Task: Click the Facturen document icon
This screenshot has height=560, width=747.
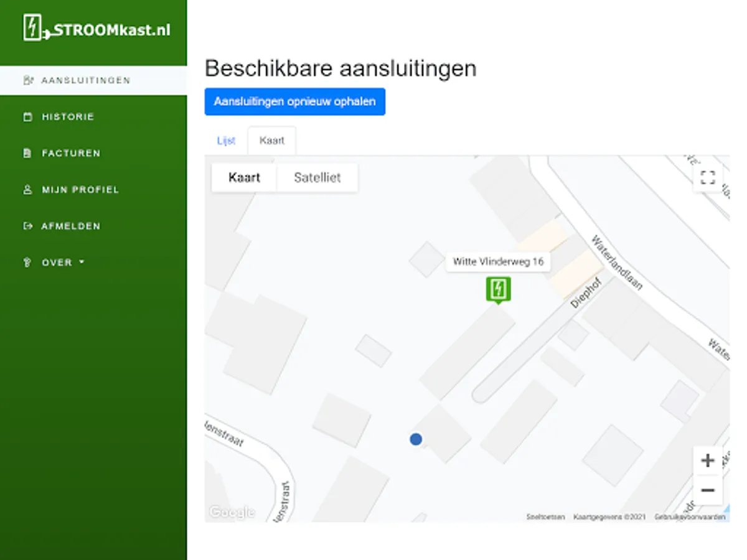Action: click(27, 153)
